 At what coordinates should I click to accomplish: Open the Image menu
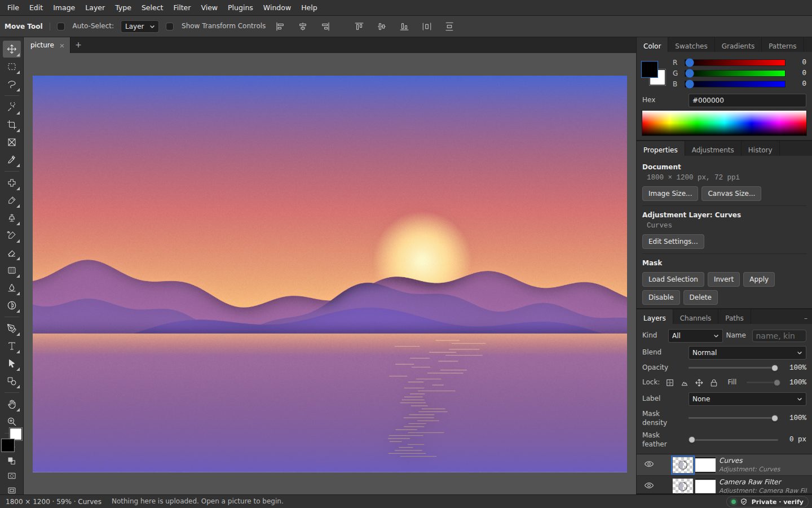tap(64, 7)
